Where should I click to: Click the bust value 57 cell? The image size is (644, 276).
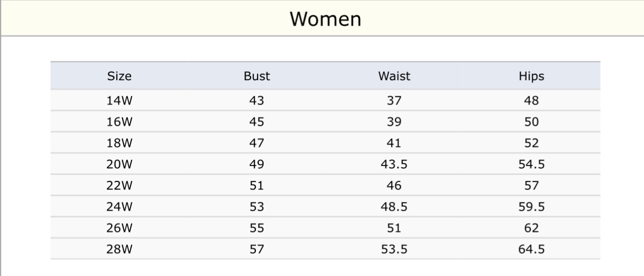click(x=256, y=249)
